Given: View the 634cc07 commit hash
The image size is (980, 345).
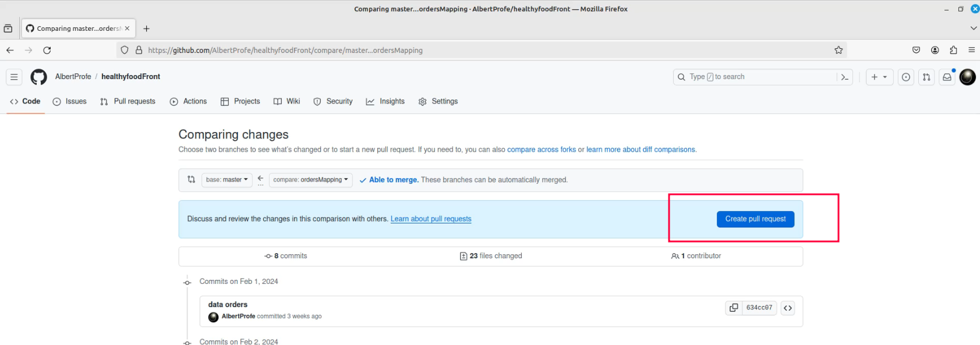Looking at the screenshot, I should (759, 308).
